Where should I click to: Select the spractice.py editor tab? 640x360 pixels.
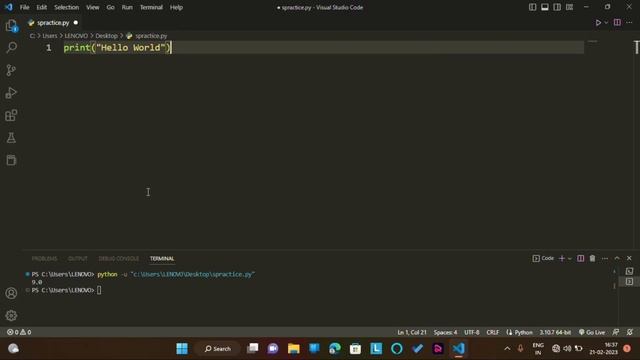53,23
